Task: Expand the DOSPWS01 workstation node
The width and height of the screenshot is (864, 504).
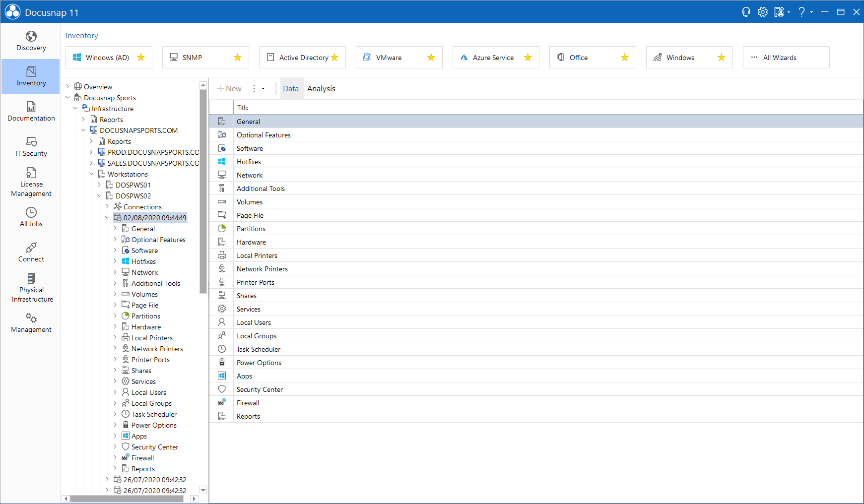Action: pyautogui.click(x=99, y=185)
